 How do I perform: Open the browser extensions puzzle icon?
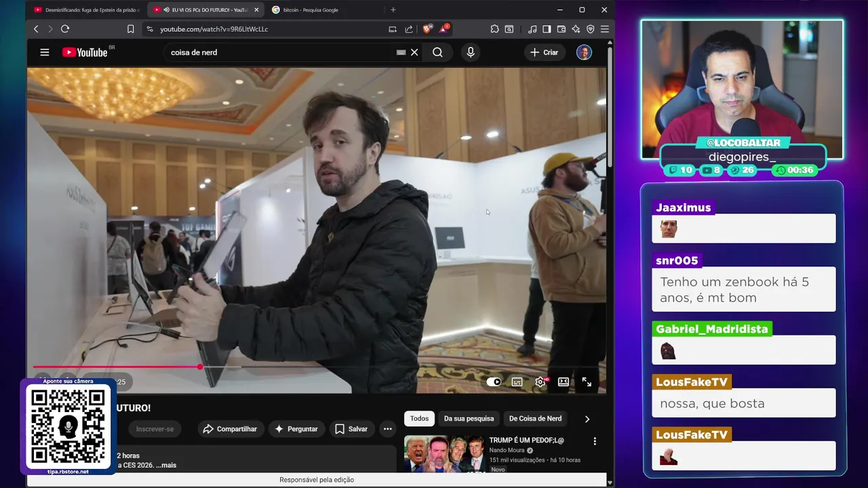click(x=494, y=29)
